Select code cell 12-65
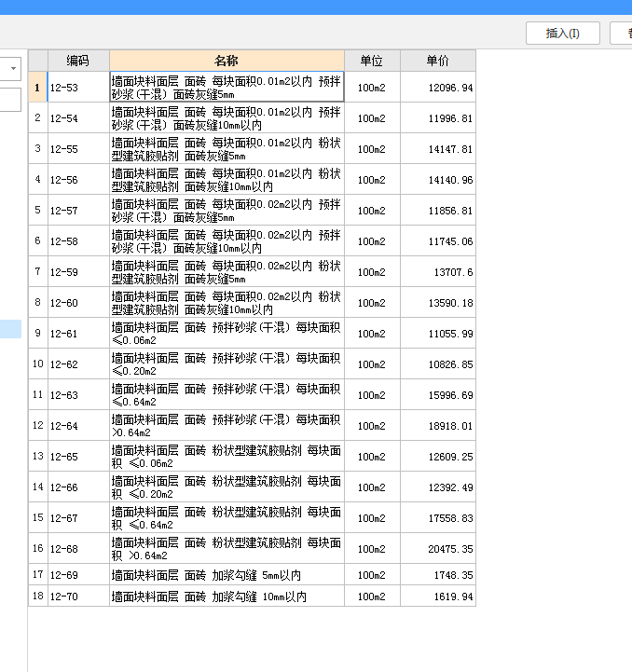 point(78,457)
